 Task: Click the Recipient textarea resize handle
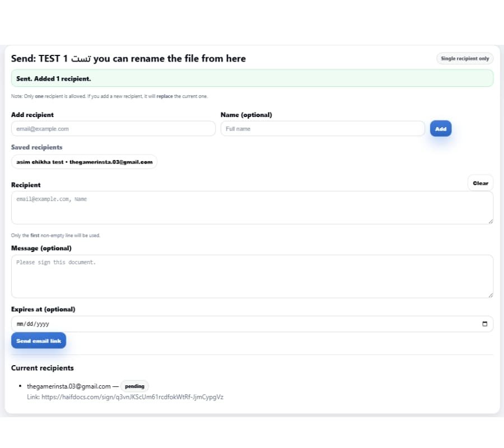point(490,223)
